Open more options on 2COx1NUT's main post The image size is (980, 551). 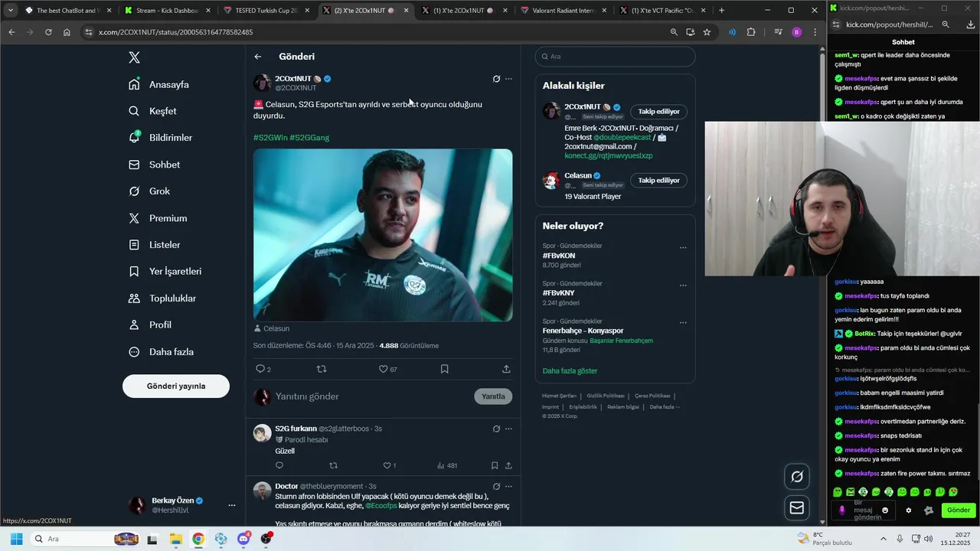point(508,79)
